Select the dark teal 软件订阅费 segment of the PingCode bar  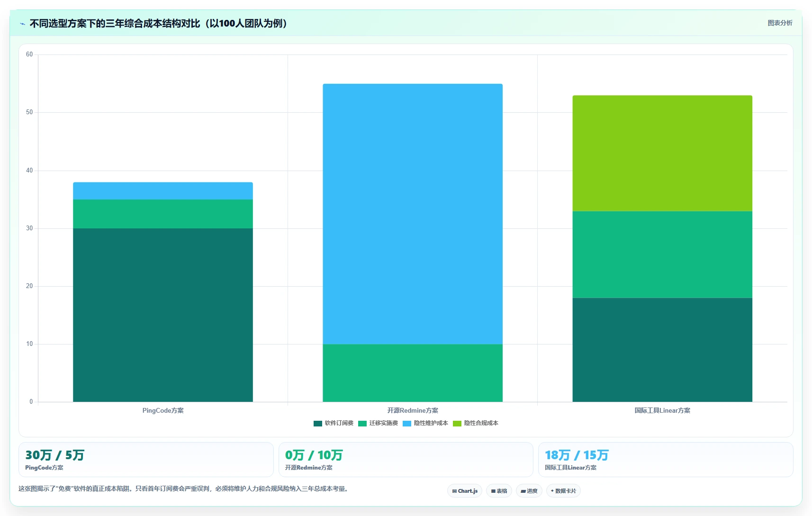click(163, 315)
